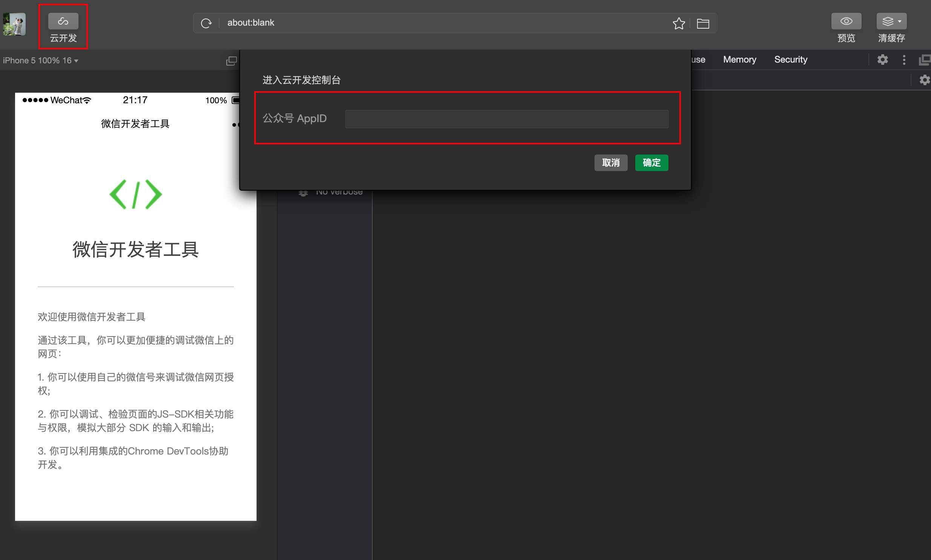The height and width of the screenshot is (560, 931).
Task: Confirm with the green 确定 button
Action: [x=651, y=163]
